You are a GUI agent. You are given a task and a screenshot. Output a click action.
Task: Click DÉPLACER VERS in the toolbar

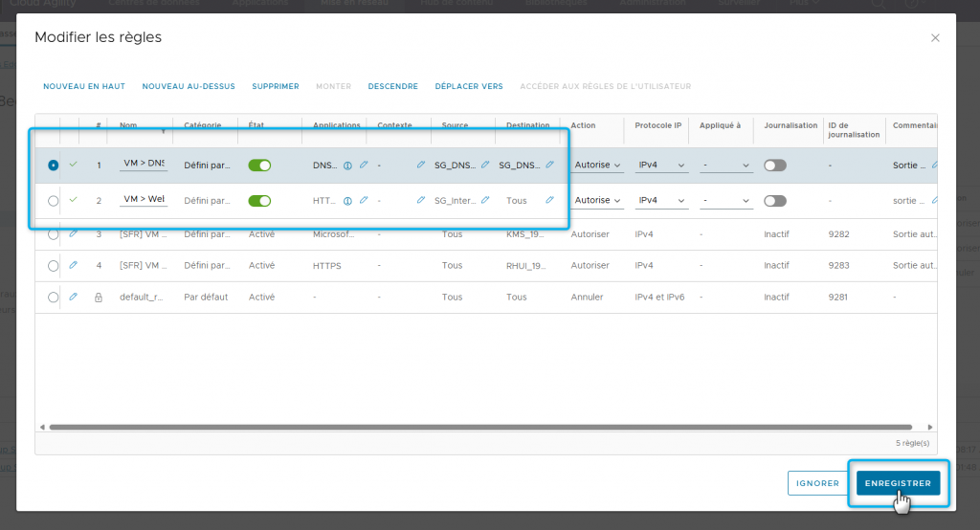tap(469, 87)
